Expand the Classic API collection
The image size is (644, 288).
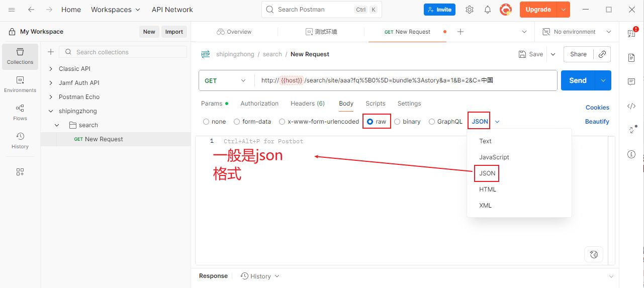[x=74, y=69]
